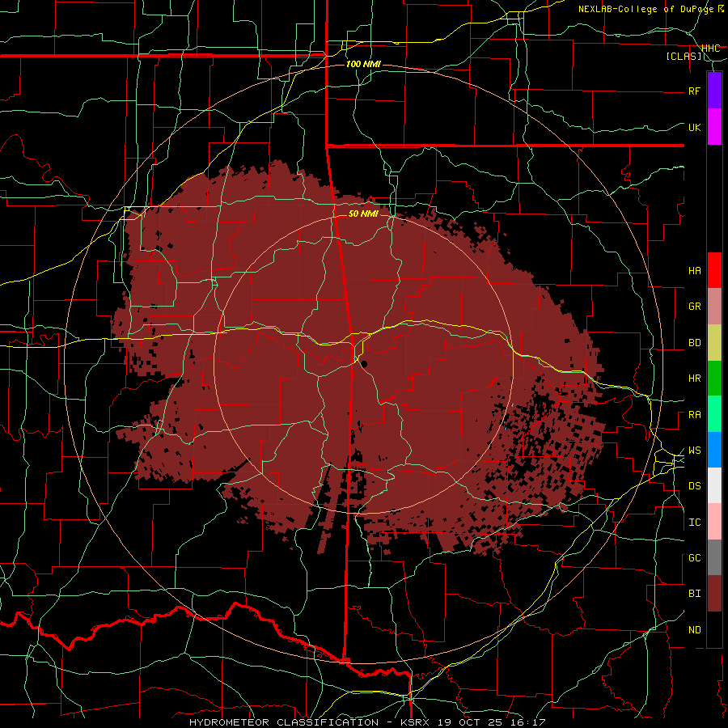728x728 pixels.
Task: Click the HR green legend swatch
Action: 714,379
